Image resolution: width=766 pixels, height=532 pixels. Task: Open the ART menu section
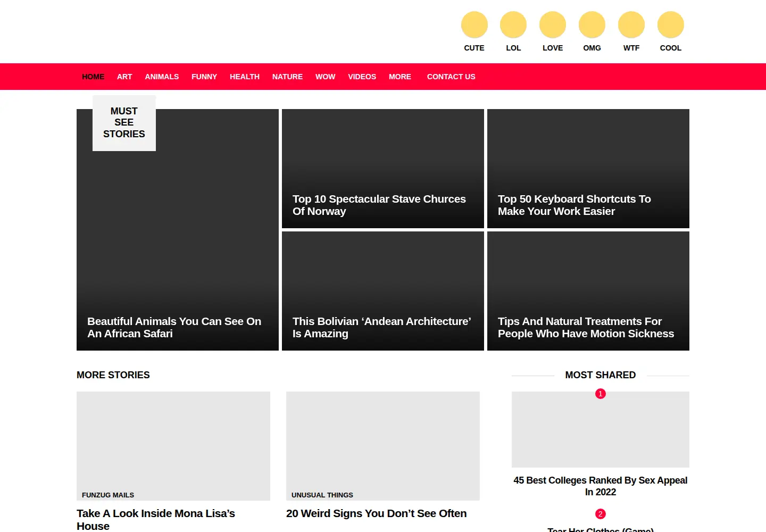[x=124, y=77]
